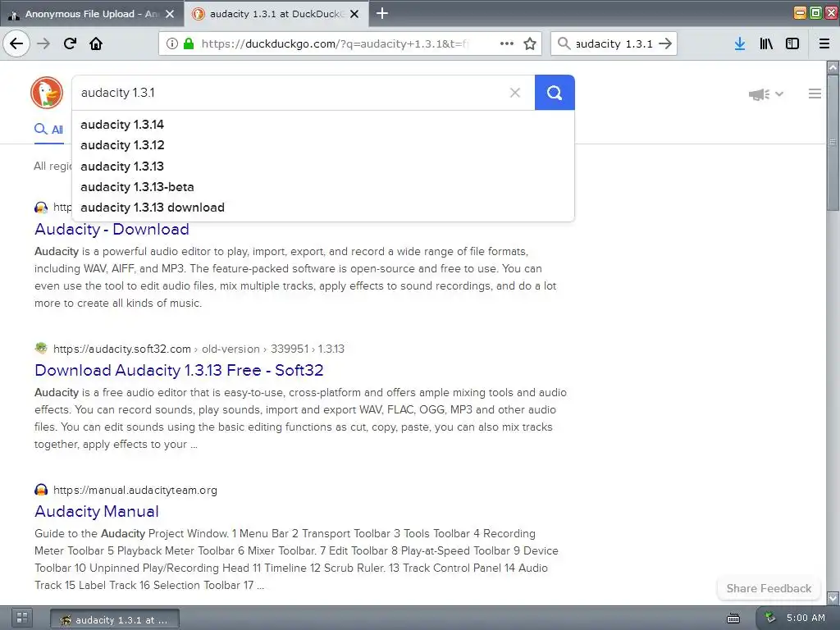
Task: Close the audacity 1.3.1 DuckDuckGo tab
Action: coord(354,14)
